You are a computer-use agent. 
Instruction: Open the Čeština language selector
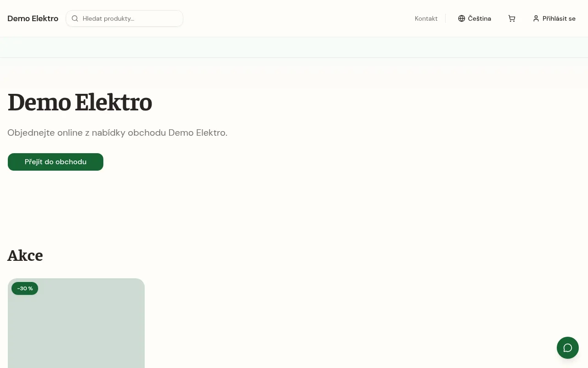pos(475,18)
